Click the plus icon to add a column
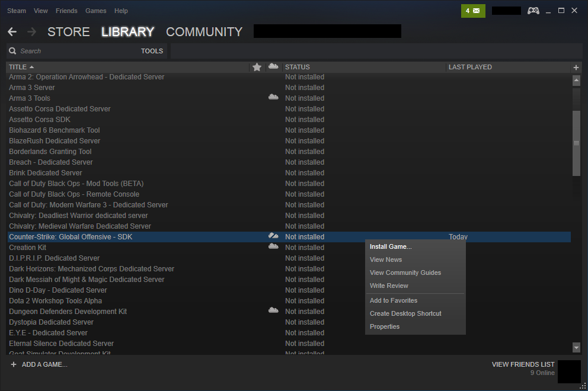 pyautogui.click(x=576, y=68)
